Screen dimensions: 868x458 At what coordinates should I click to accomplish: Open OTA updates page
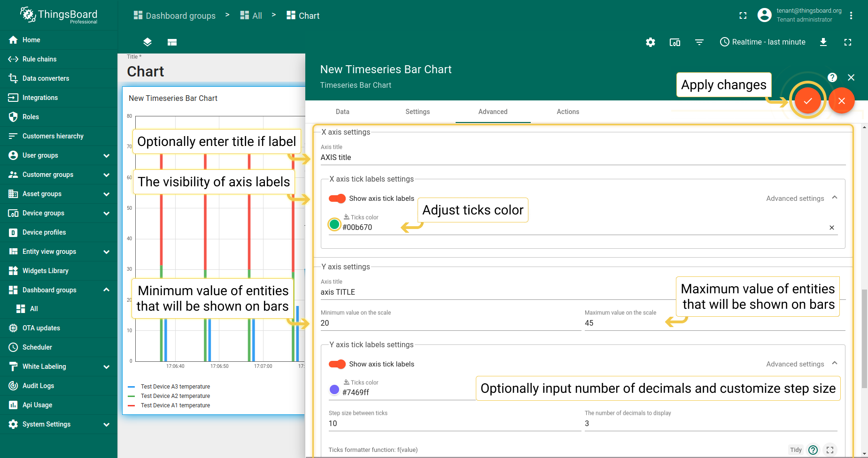59,328
